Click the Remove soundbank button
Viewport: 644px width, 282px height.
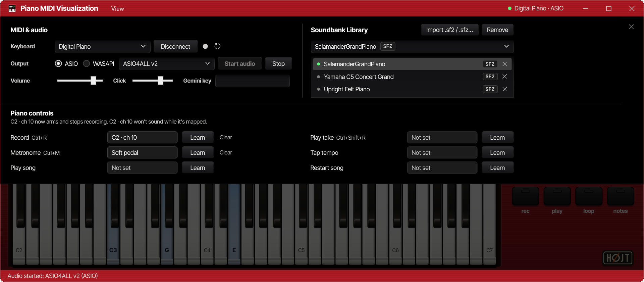497,30
